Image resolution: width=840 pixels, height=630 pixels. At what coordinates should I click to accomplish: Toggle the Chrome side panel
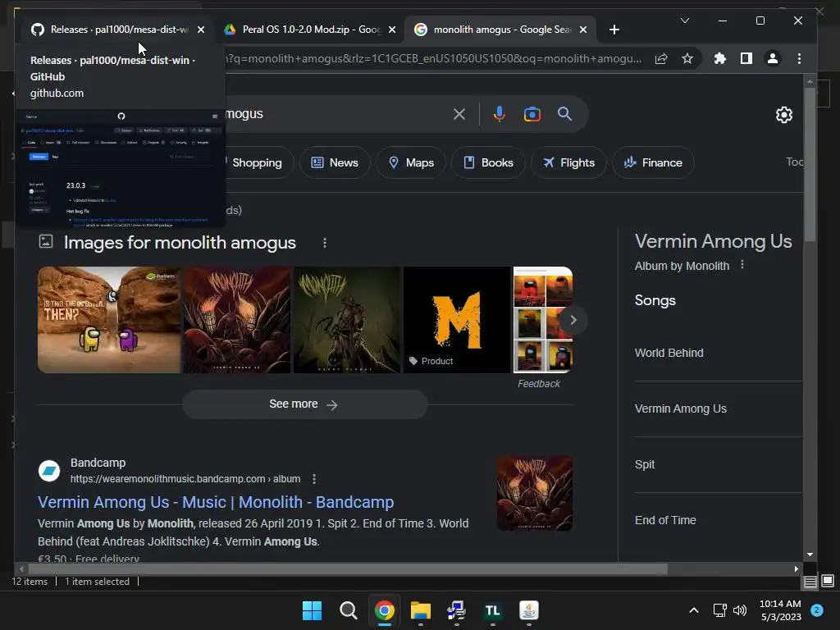[746, 58]
